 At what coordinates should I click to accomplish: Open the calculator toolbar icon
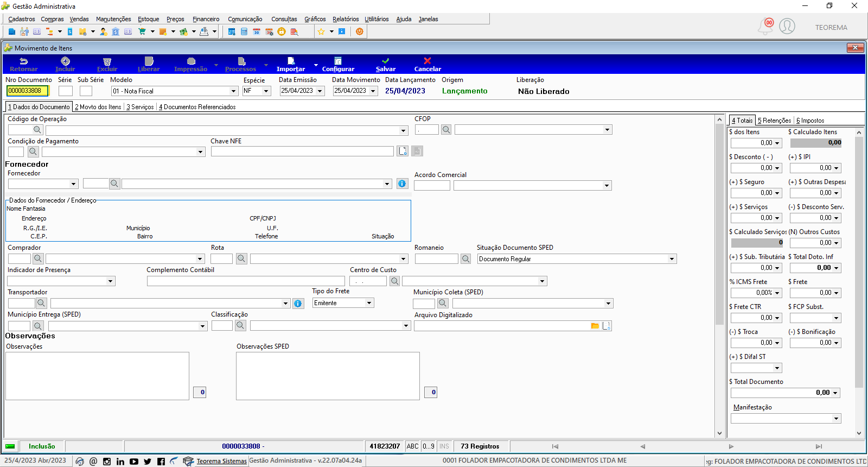pyautogui.click(x=244, y=31)
